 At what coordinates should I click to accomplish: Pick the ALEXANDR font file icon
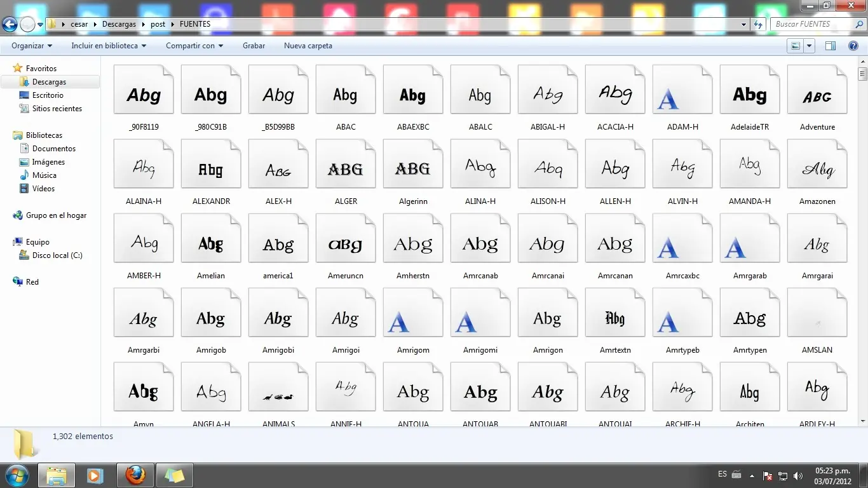(x=211, y=164)
